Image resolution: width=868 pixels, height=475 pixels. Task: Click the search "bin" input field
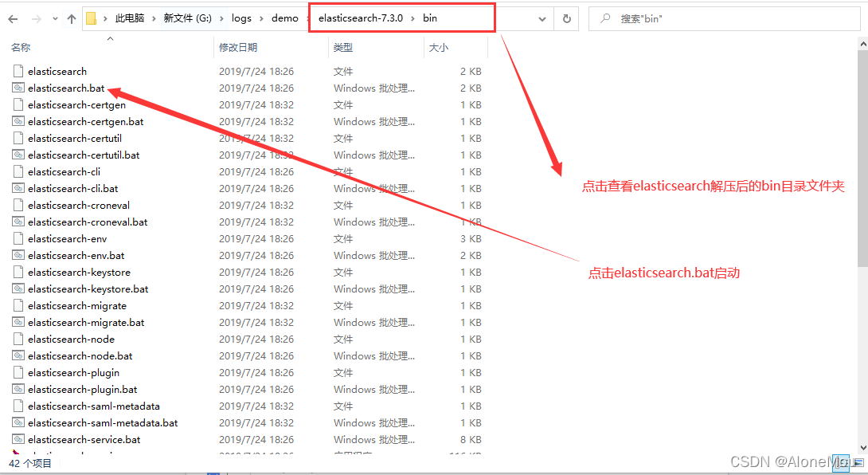pyautogui.click(x=725, y=19)
